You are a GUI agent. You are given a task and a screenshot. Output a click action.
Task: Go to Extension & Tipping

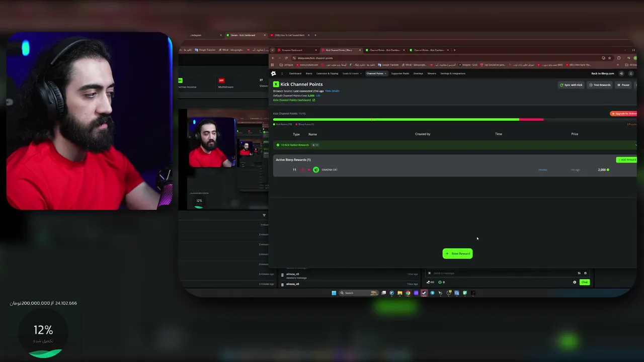coord(327,73)
